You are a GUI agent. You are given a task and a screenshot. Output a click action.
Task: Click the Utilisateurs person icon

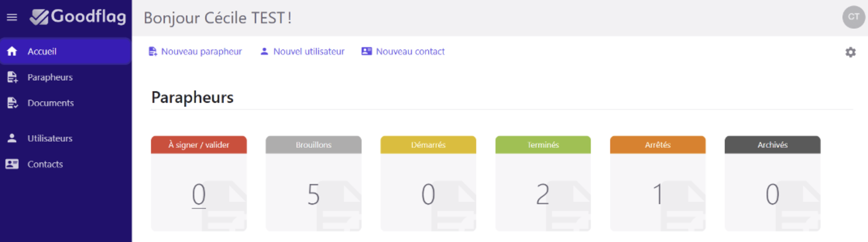(x=12, y=138)
